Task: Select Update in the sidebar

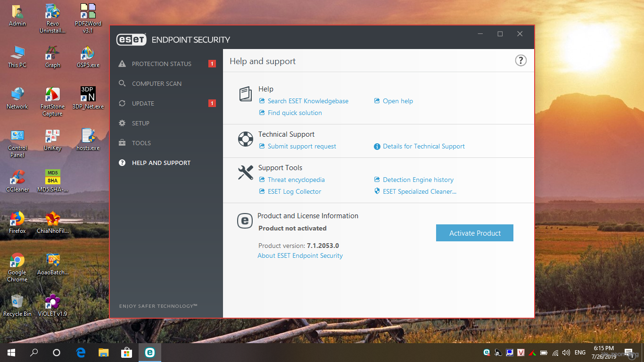Action: (x=143, y=104)
